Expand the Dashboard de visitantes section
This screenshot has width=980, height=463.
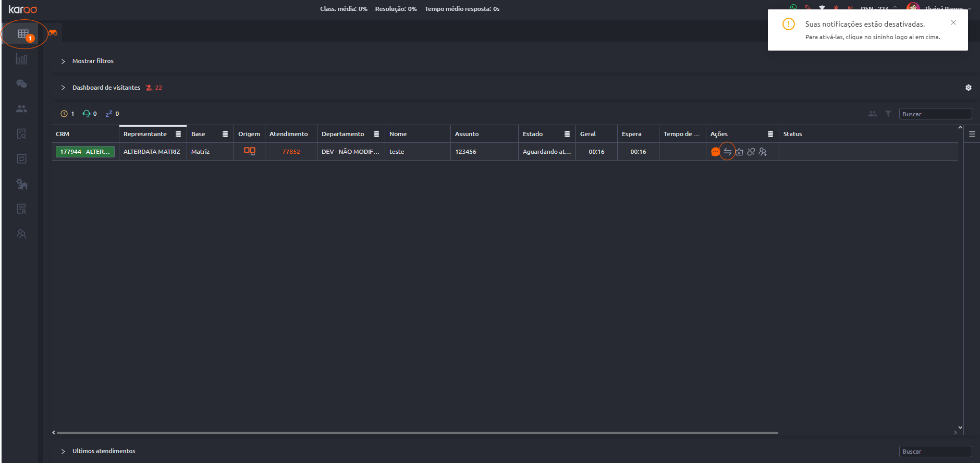[x=63, y=88]
